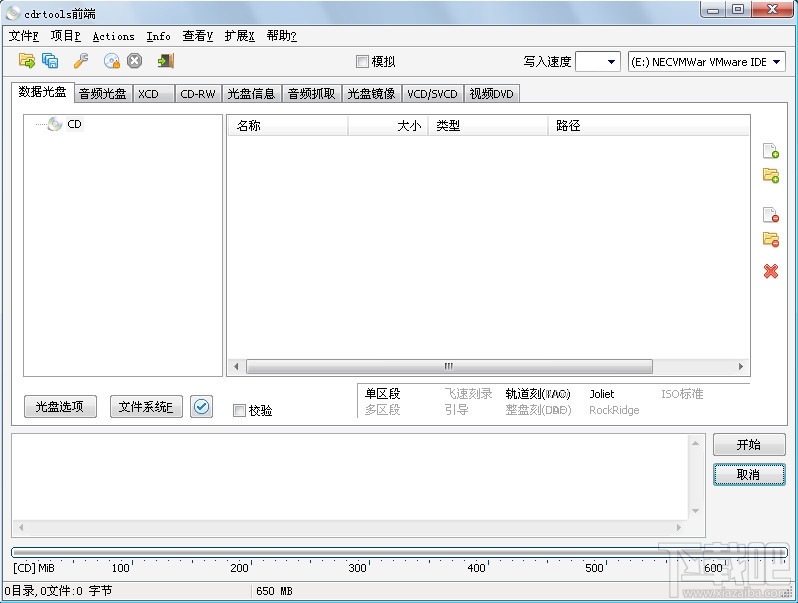Click the 整盘刻(DAO) label
798x603 pixels.
[x=538, y=410]
